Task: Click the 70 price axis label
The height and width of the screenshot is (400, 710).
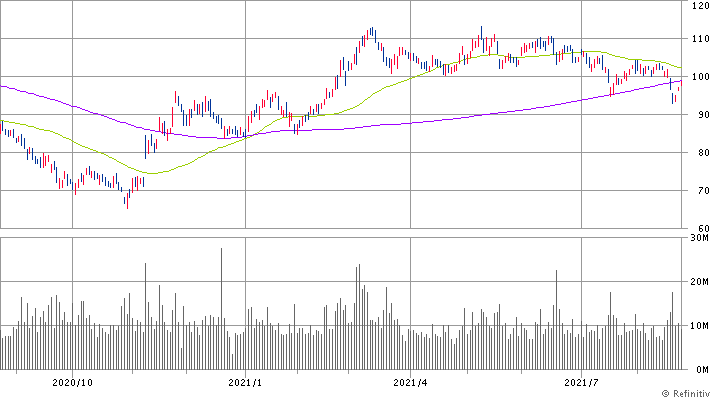Action: (704, 191)
